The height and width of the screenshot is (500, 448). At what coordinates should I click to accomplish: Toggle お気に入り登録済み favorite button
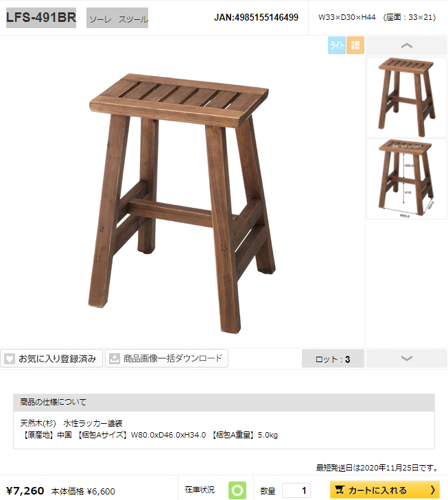pos(51,359)
